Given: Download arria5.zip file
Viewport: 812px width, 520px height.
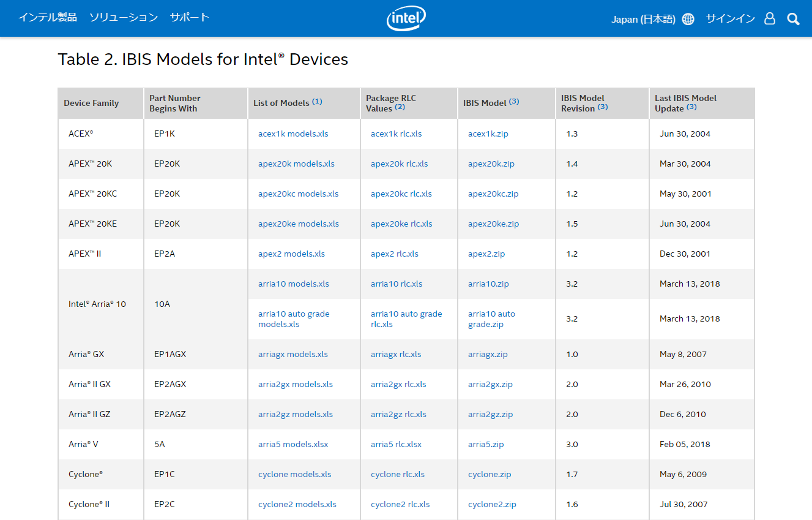Looking at the screenshot, I should (x=486, y=444).
